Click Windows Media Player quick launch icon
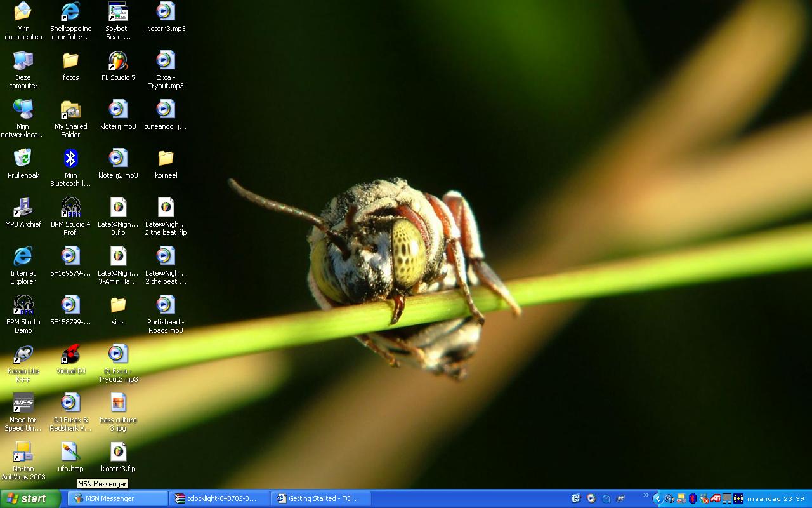This screenshot has width=812, height=508. click(591, 498)
